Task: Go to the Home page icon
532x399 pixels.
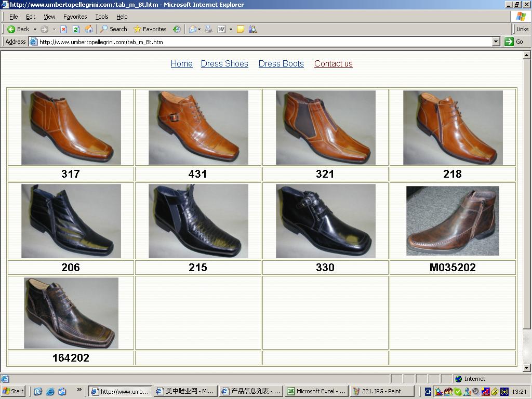Action: 89,29
